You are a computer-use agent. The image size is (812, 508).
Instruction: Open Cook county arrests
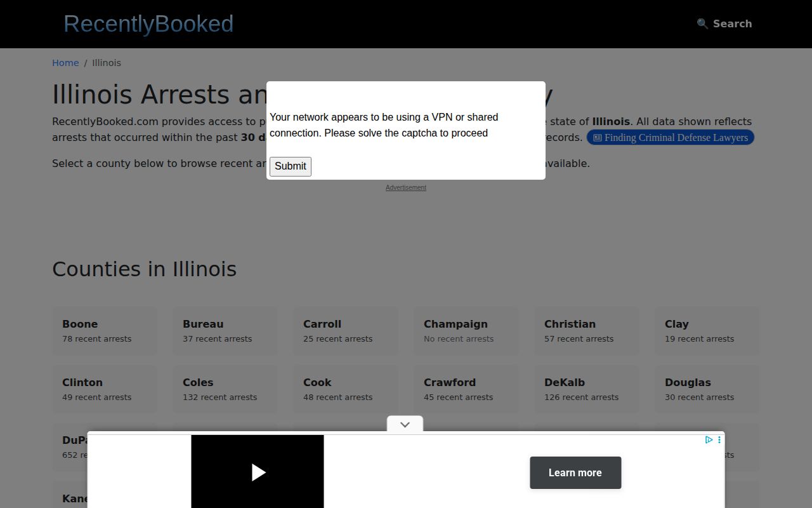point(346,389)
